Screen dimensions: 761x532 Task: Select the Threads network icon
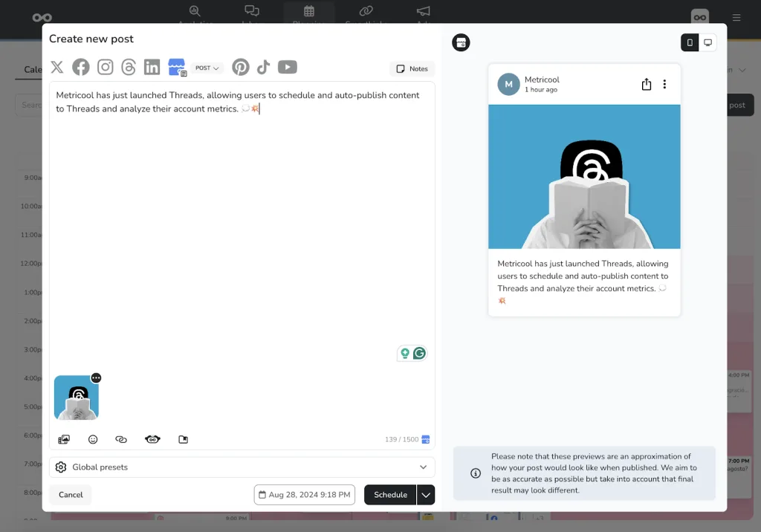129,67
